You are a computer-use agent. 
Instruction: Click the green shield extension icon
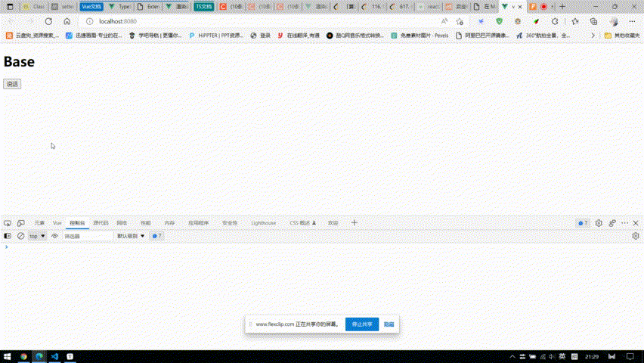[500, 21]
